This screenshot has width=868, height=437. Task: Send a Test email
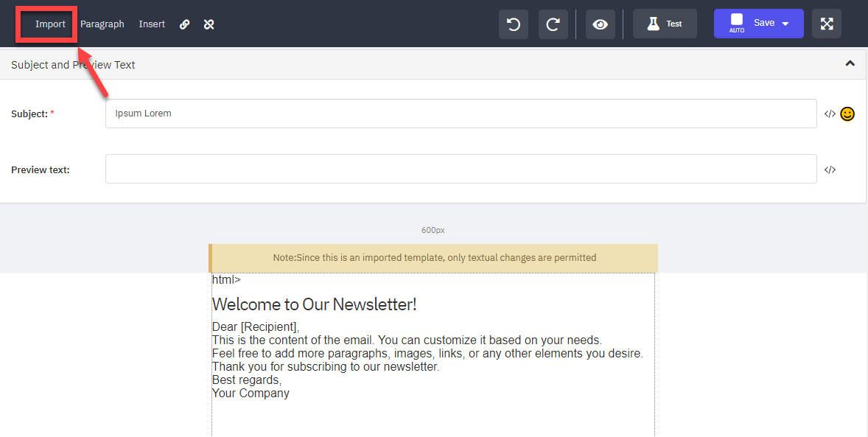(x=665, y=24)
